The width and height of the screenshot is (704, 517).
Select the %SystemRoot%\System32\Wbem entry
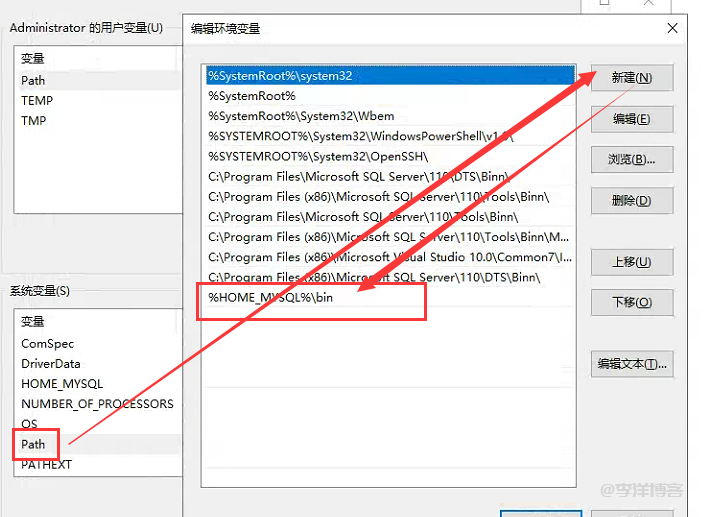(300, 116)
